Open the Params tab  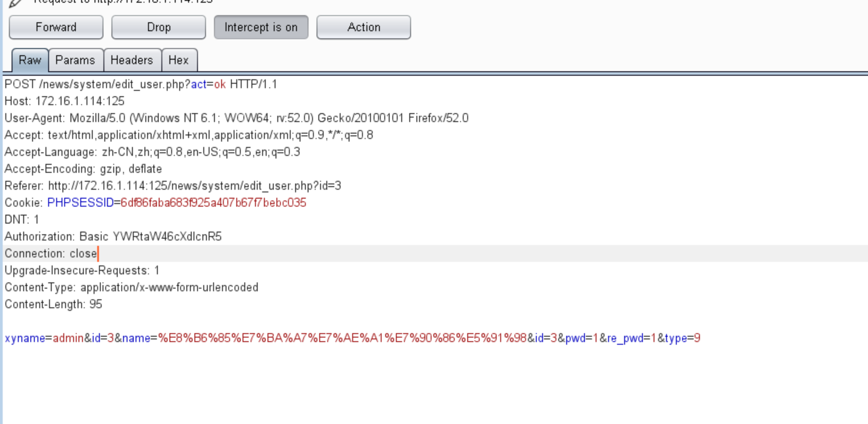coord(75,60)
